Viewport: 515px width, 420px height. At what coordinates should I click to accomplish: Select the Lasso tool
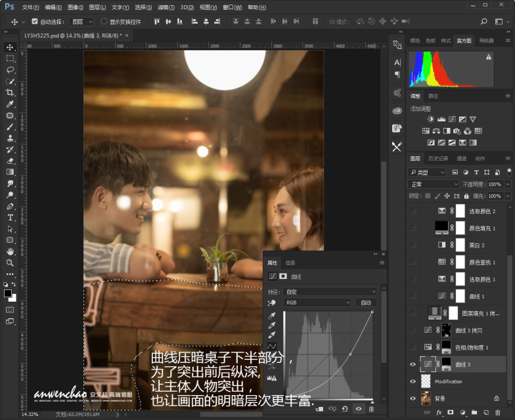point(10,70)
